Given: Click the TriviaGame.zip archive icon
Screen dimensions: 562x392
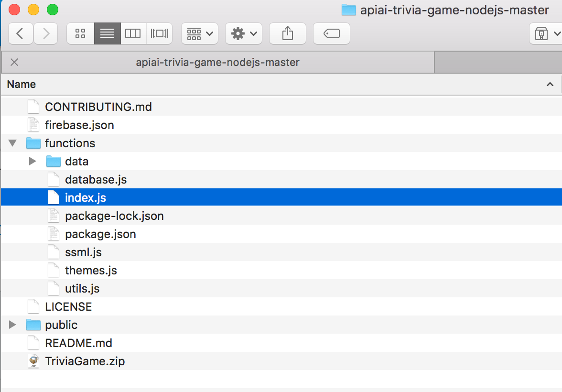Looking at the screenshot, I should [x=33, y=361].
